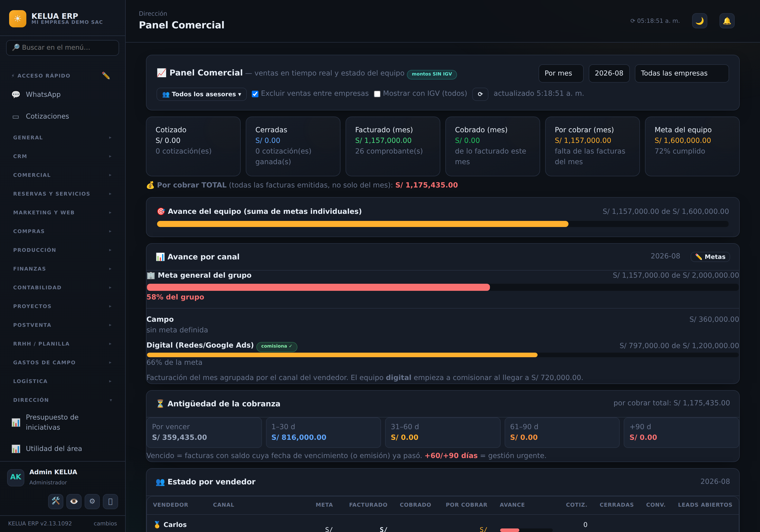Click the people icon in Estado por vendedor
760x532 pixels.
click(160, 482)
